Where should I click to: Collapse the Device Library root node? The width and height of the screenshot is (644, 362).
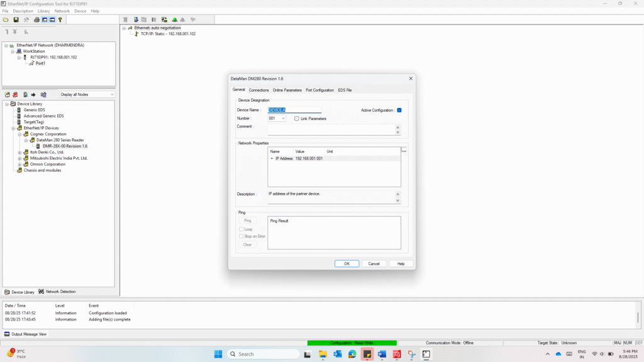tap(6, 104)
